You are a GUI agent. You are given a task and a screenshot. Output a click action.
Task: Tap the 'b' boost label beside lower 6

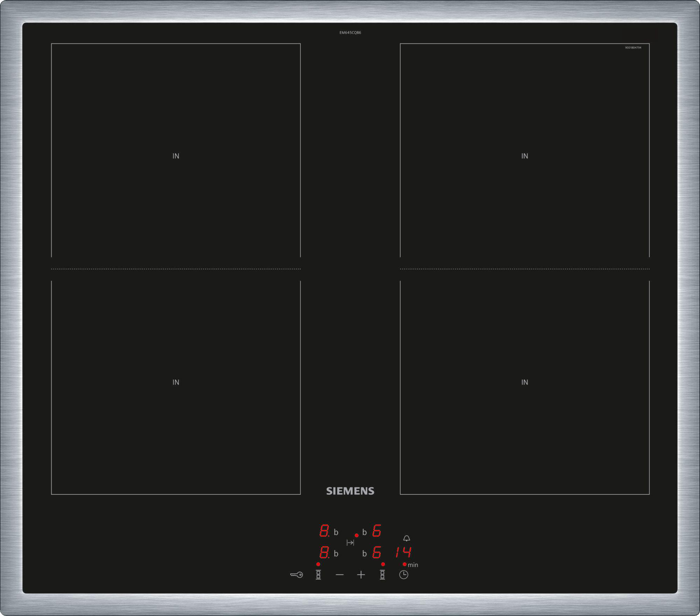(364, 554)
